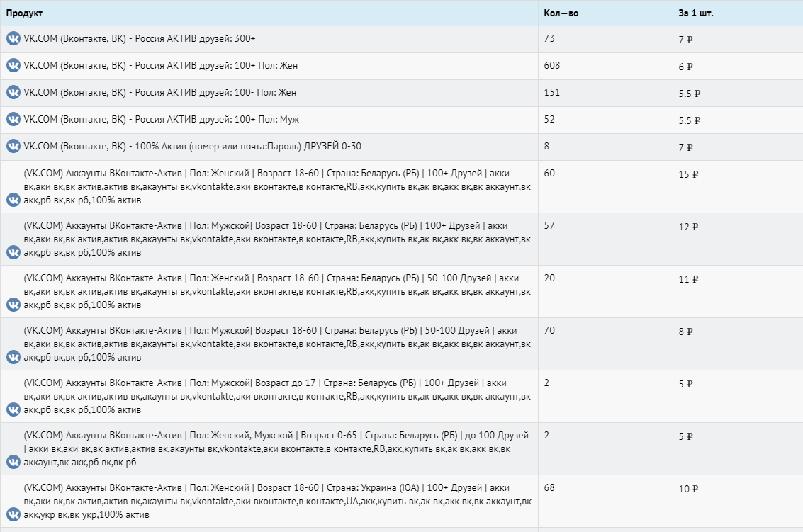Open 'Женский, Мужской | Возраст 0-65' product
The width and height of the screenshot is (803, 532).
276,448
